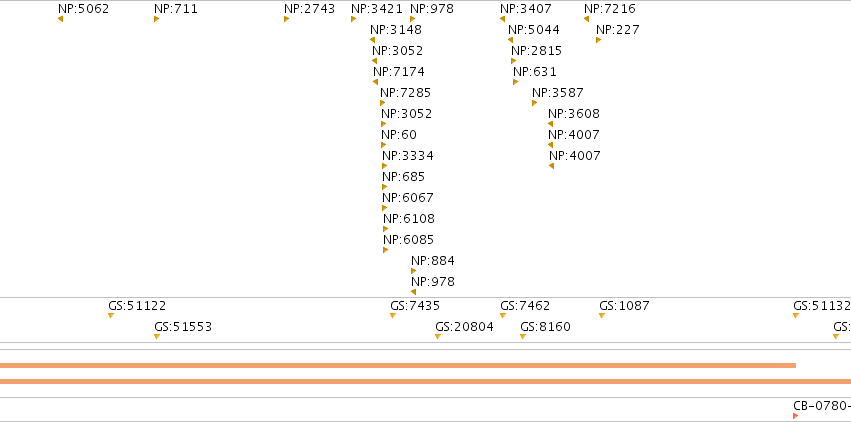851x422 pixels.
Task: Select the arrow marker under NP:6085
Action: coord(385,250)
